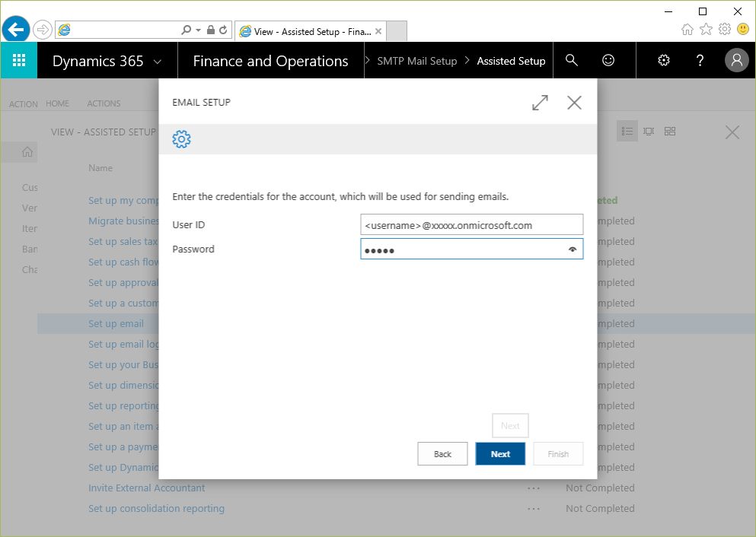Open row menu for Invite External Accountant
Viewport: 756px width, 537px height.
pyautogui.click(x=533, y=488)
